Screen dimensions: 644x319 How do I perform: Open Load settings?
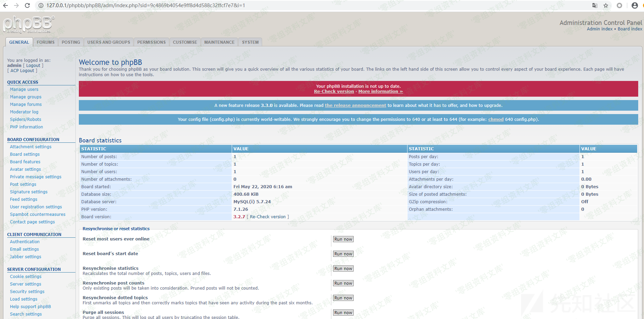coord(24,299)
